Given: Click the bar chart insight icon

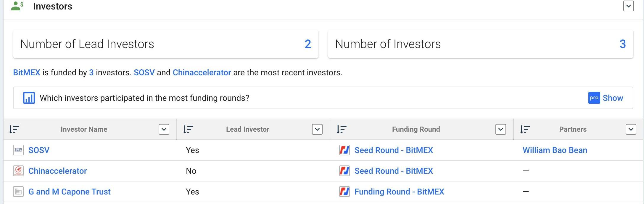Looking at the screenshot, I should pos(29,98).
